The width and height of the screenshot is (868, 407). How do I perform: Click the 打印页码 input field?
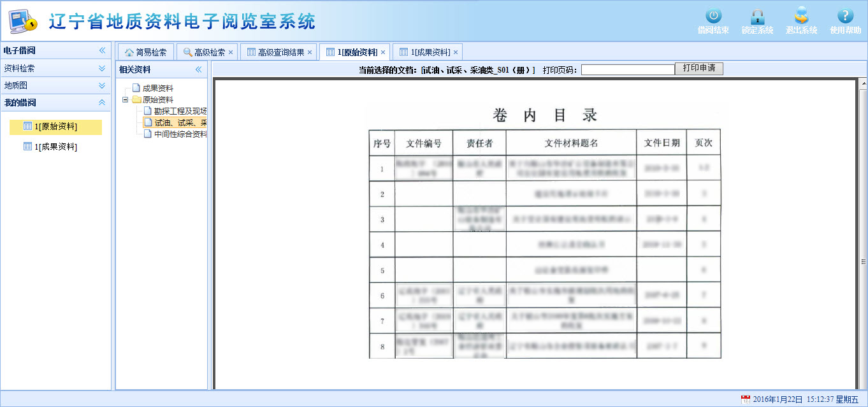click(x=627, y=69)
